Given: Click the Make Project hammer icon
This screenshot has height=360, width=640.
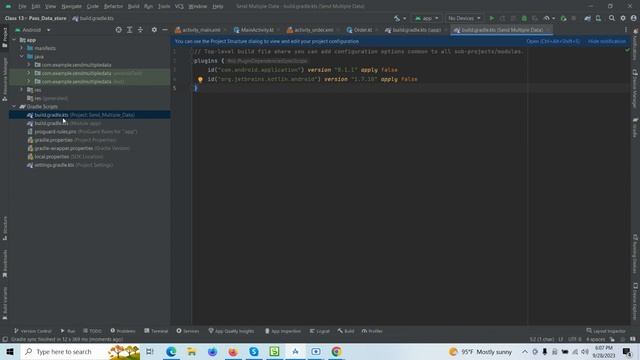Looking at the screenshot, I should 396,18.
